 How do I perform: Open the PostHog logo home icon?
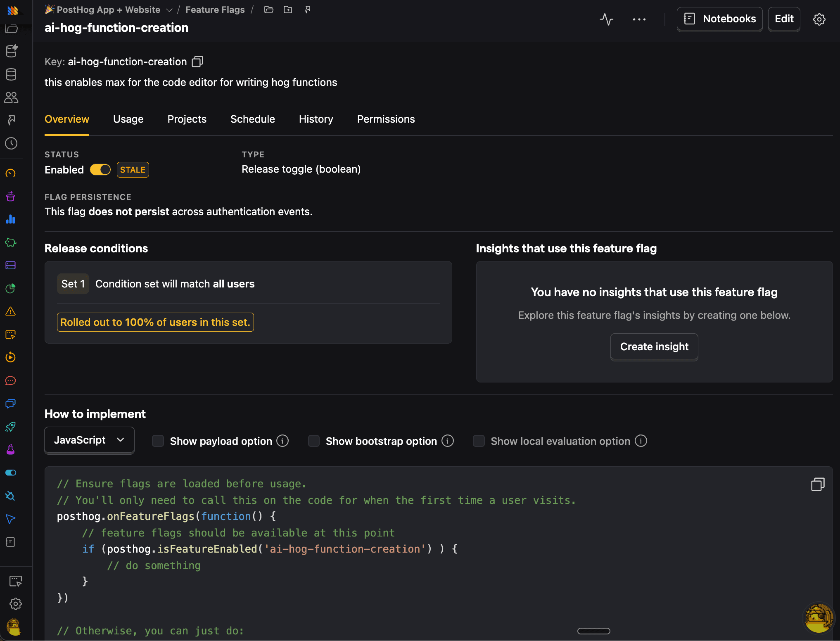pos(12,10)
